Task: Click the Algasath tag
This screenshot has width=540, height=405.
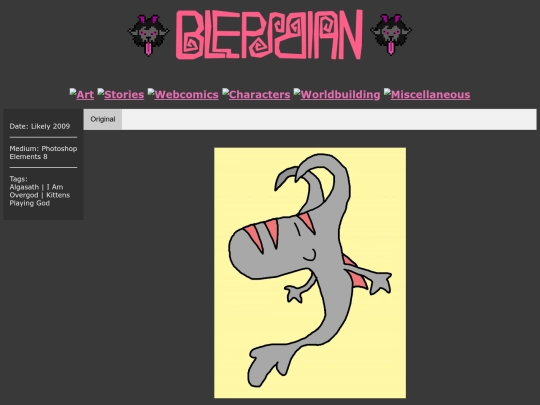Action: 24,187
